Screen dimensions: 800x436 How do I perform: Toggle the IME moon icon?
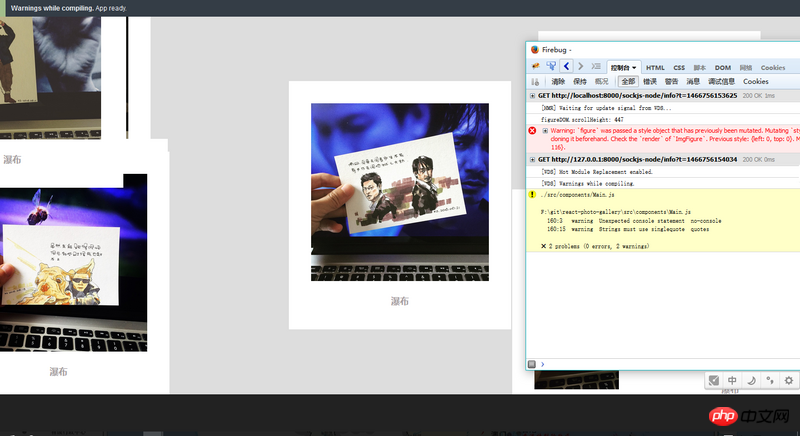click(751, 380)
